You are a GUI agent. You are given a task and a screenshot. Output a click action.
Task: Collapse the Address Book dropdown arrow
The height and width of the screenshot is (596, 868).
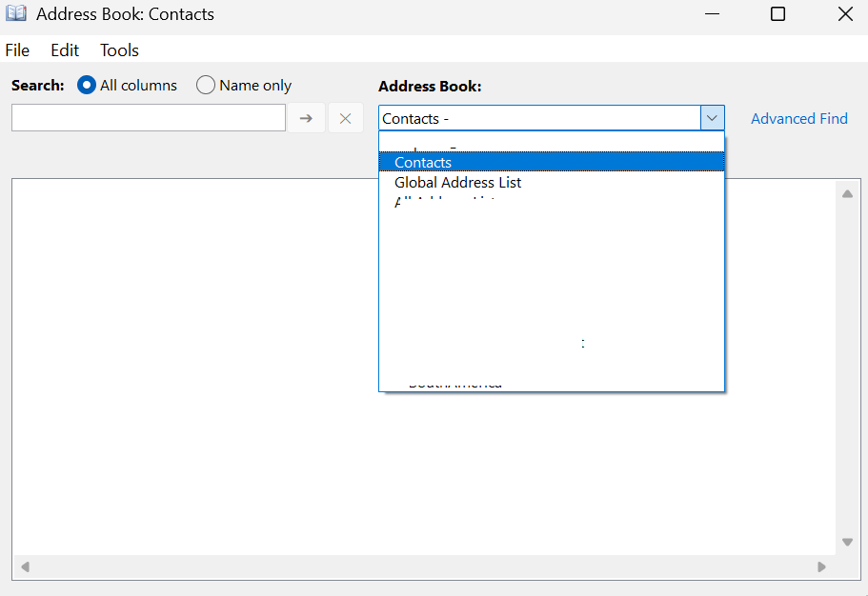(x=712, y=118)
